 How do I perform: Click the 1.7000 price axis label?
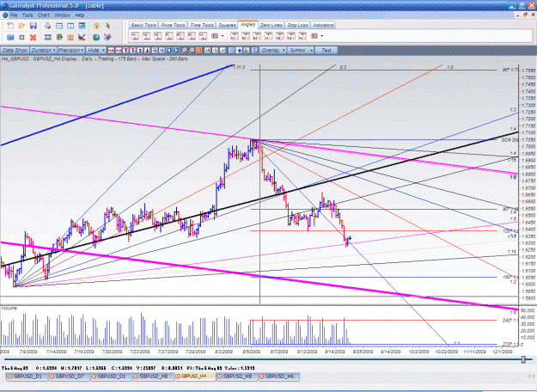(528, 147)
